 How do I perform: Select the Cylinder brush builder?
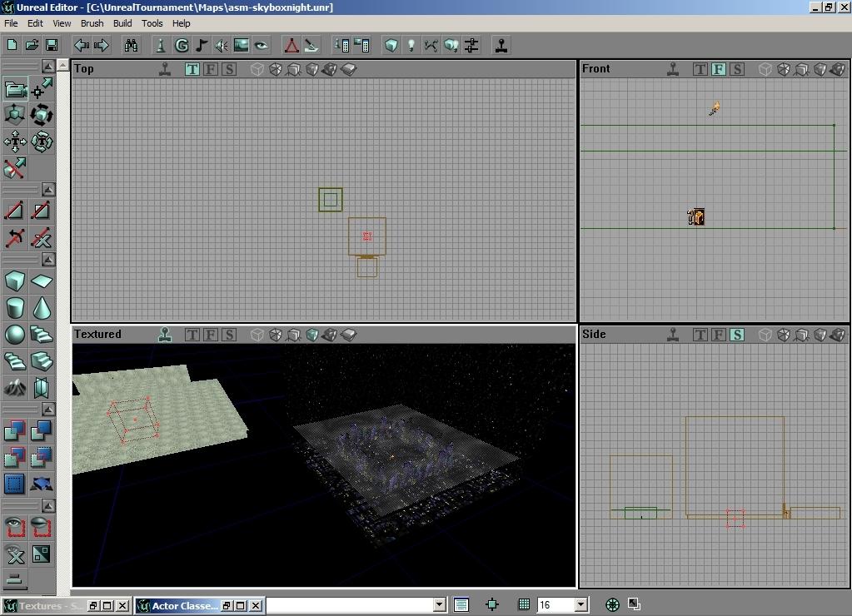click(x=15, y=309)
